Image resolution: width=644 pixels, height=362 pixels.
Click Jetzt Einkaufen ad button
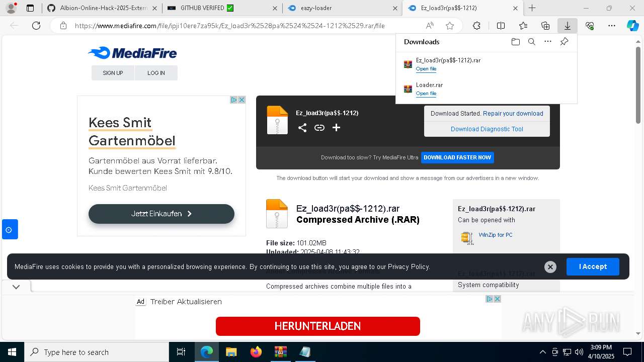pos(162,214)
